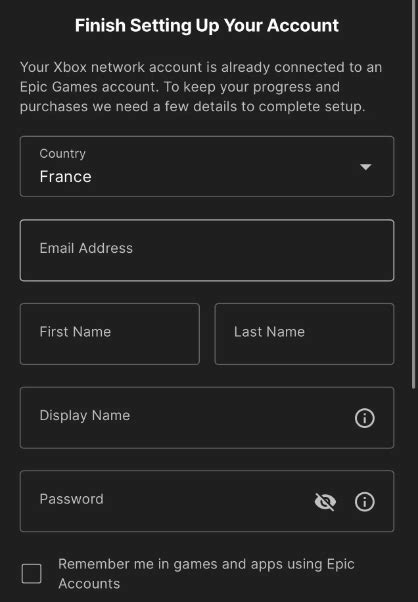Click the Display Name placeholder label
This screenshot has width=418, height=602.
tap(85, 415)
